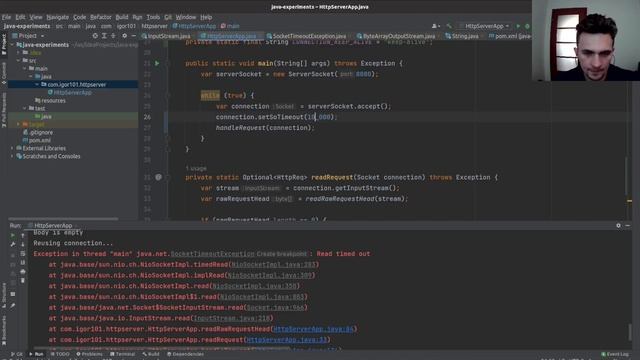Open the Project vertical tool tab
The image size is (640, 360).
click(4, 44)
